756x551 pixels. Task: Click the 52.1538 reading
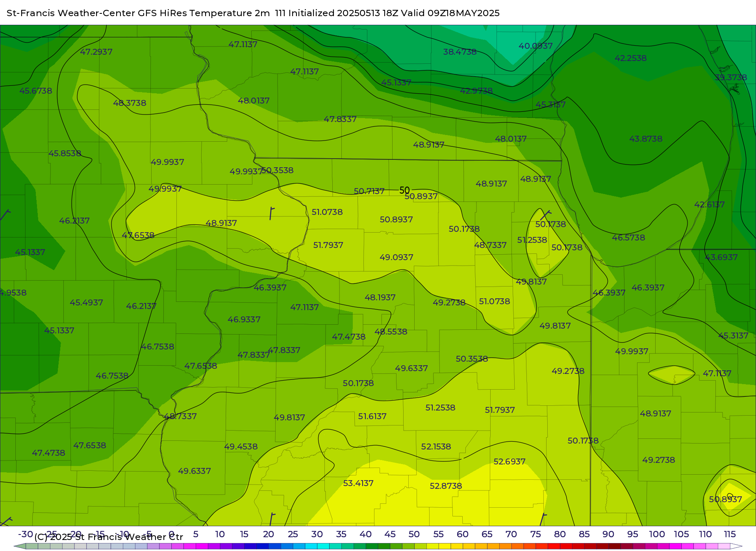436,447
